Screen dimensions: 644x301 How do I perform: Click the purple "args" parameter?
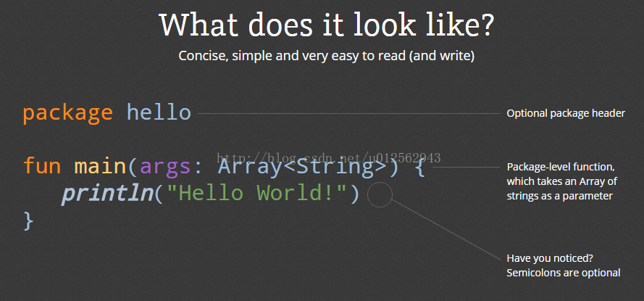coord(165,168)
